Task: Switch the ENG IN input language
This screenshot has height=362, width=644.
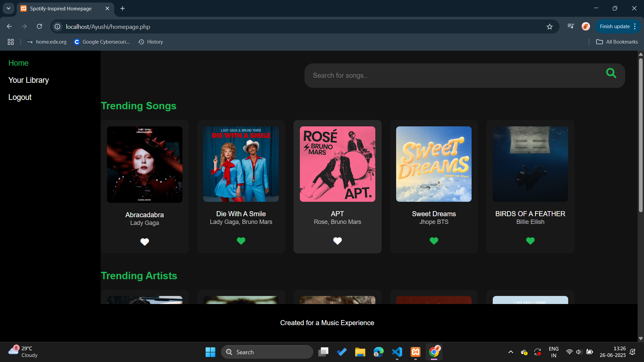Action: point(554,352)
